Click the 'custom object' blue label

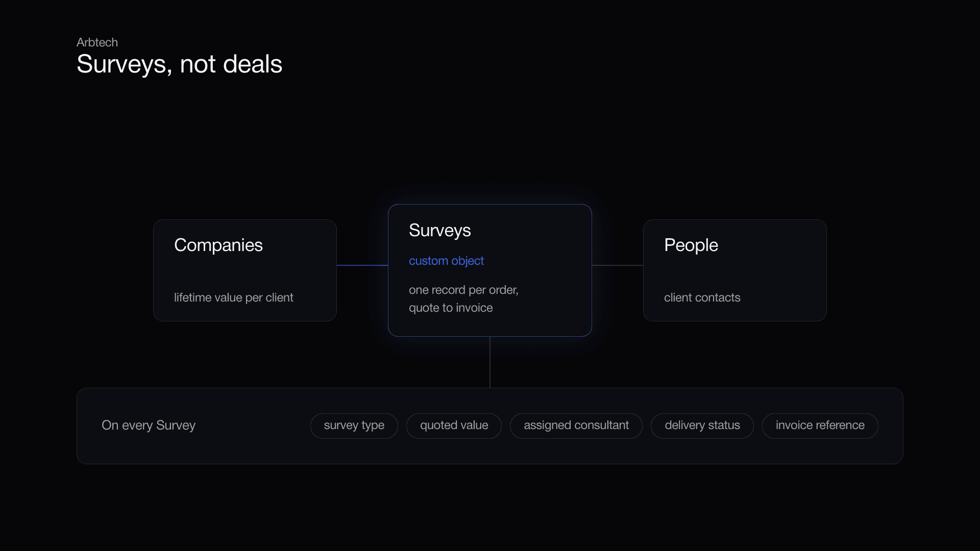pos(446,261)
